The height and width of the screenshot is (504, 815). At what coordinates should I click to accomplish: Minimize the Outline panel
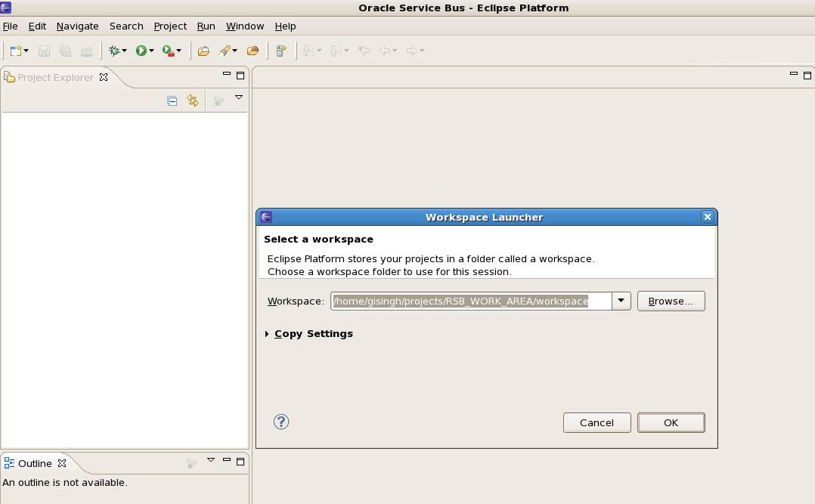227,459
